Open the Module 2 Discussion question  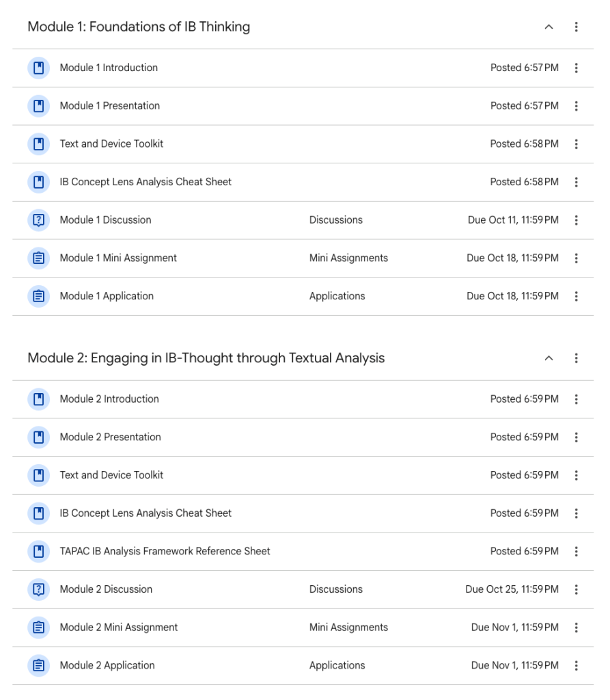(106, 589)
